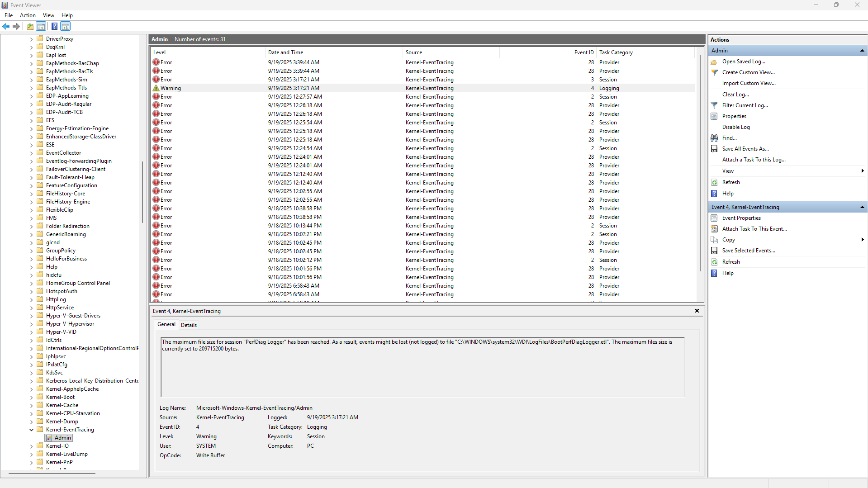
Task: Expand the Kernel-IO tree node
Action: 32,445
